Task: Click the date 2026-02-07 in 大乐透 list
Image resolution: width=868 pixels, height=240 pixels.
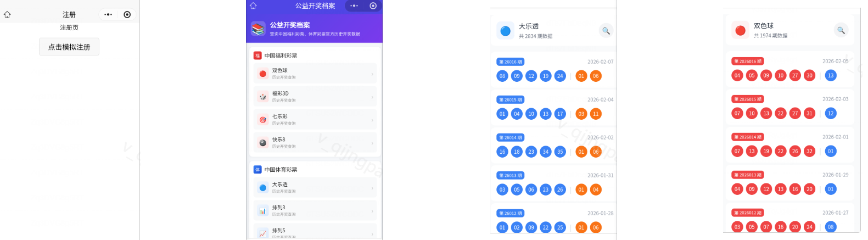Action: (601, 62)
